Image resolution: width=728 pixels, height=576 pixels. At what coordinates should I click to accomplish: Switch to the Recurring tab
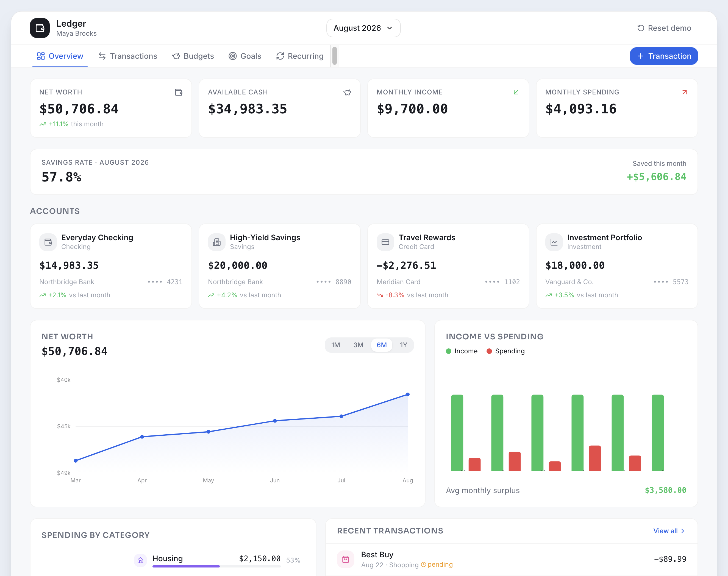[x=300, y=56]
